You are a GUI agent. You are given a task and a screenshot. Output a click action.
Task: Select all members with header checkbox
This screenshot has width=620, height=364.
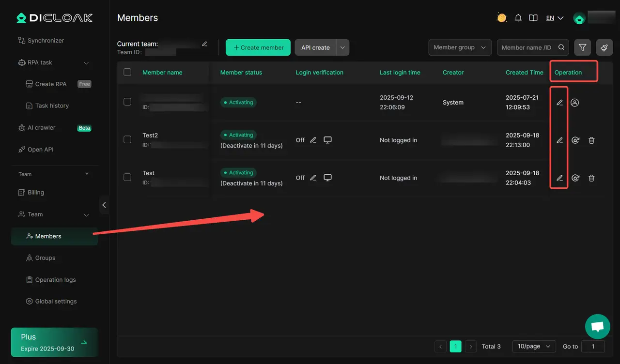tap(127, 72)
